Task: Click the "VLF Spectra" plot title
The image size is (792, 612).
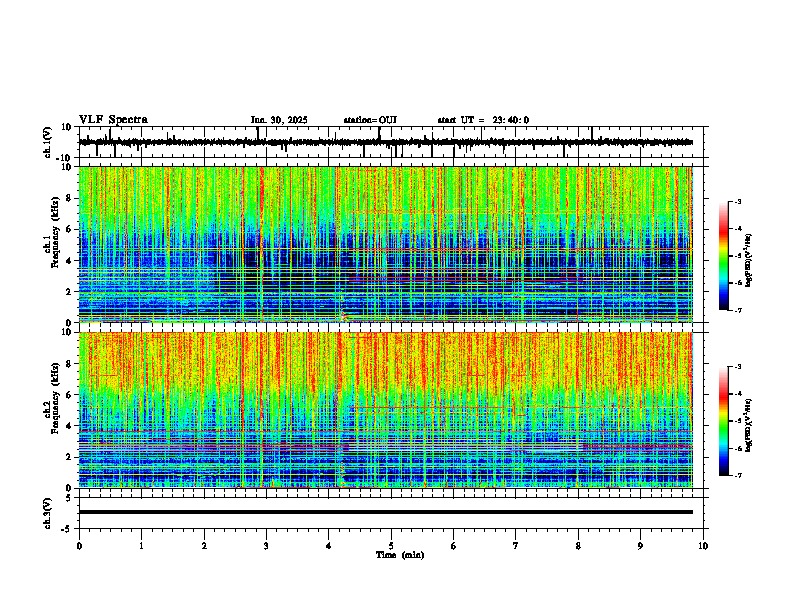Action: tap(113, 120)
